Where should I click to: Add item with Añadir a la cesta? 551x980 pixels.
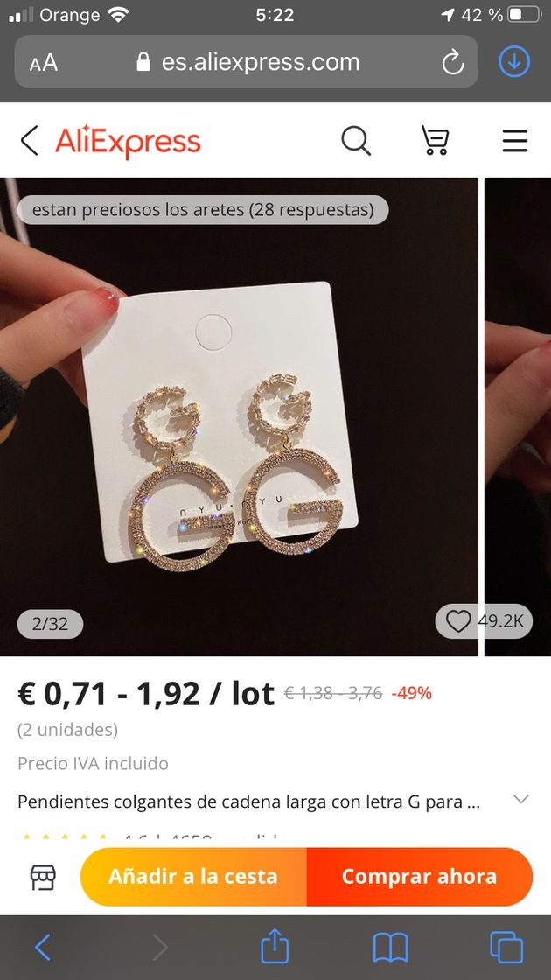point(193,876)
